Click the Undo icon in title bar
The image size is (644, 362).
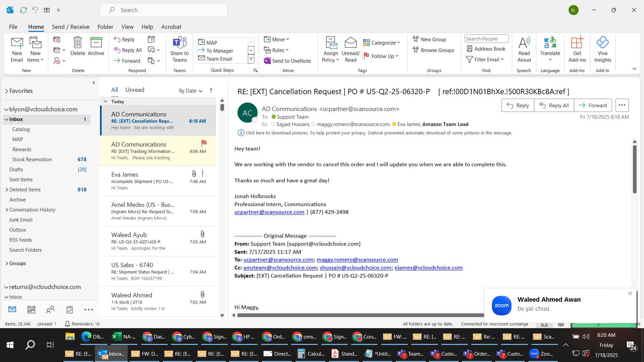(35, 10)
